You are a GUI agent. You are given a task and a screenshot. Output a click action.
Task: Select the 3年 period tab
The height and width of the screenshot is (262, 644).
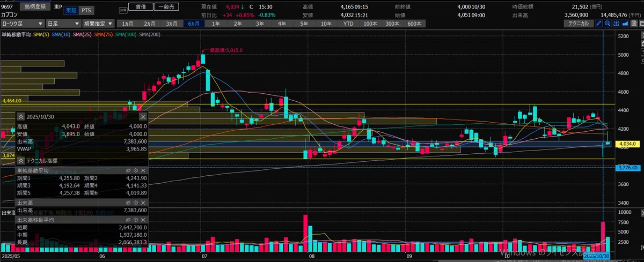[x=260, y=24]
